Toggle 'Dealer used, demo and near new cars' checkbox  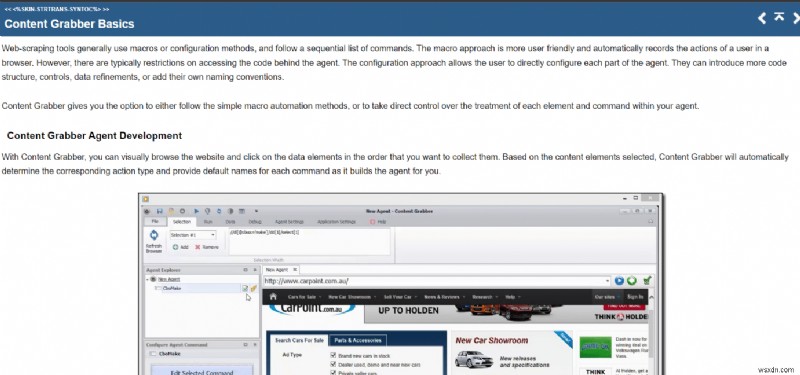[333, 364]
